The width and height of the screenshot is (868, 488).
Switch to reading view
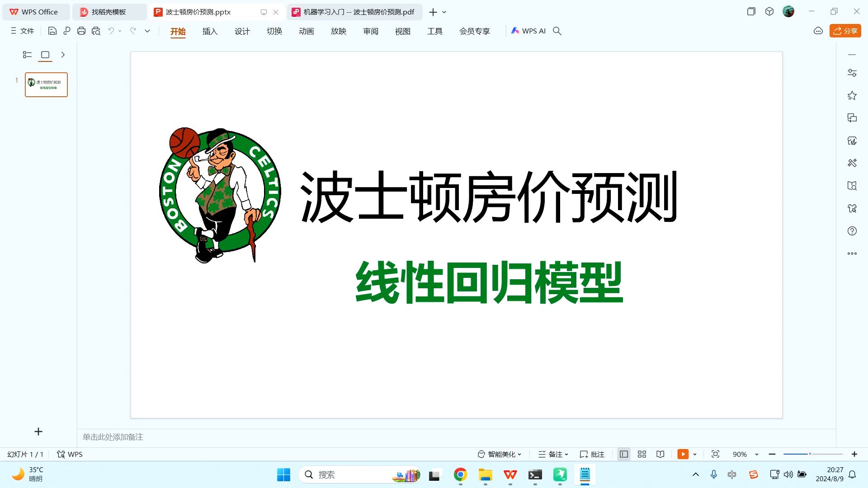point(660,454)
